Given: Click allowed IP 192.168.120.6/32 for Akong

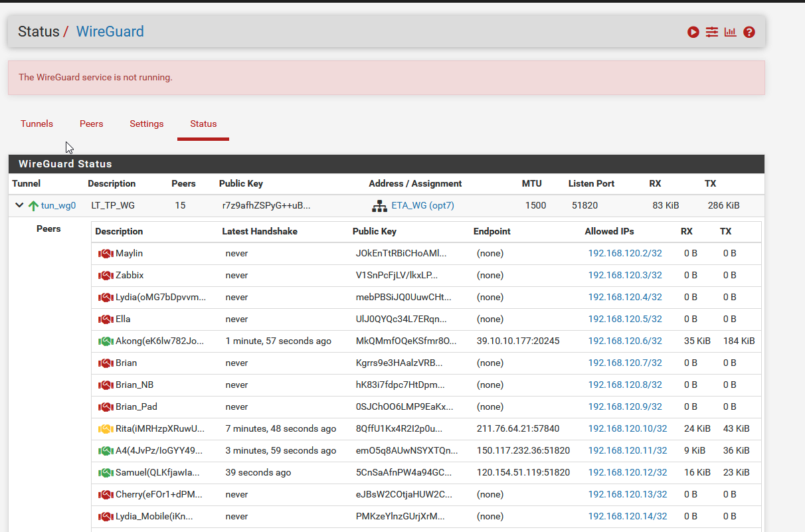Looking at the screenshot, I should click(x=625, y=341).
